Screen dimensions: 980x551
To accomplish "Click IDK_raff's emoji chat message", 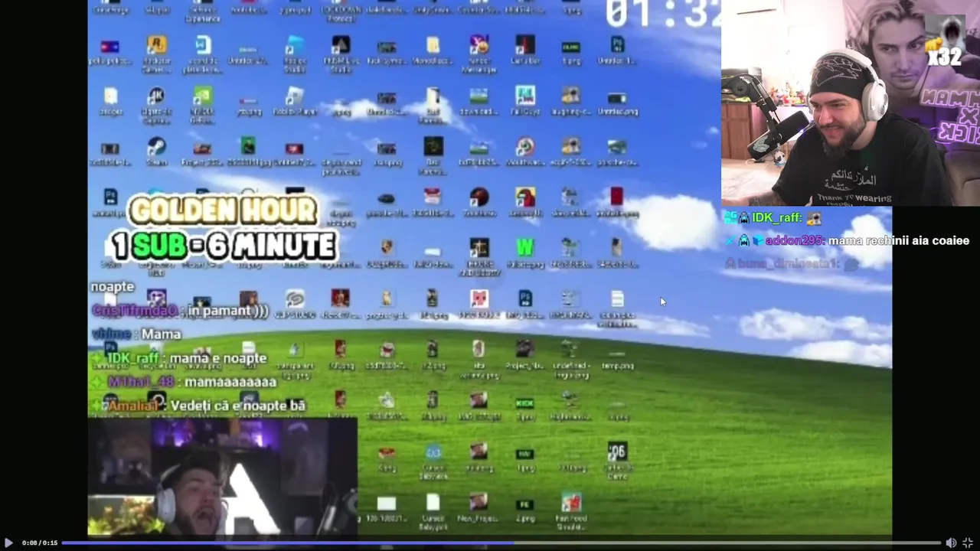I will (x=773, y=218).
